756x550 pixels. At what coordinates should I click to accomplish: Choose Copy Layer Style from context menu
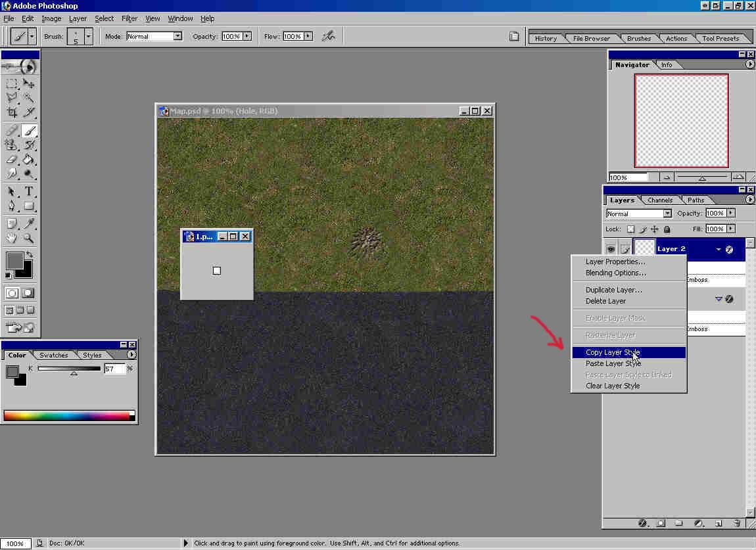[613, 353]
